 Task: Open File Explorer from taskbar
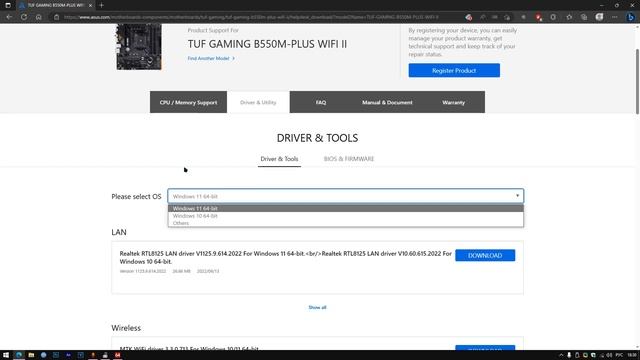(x=31, y=355)
